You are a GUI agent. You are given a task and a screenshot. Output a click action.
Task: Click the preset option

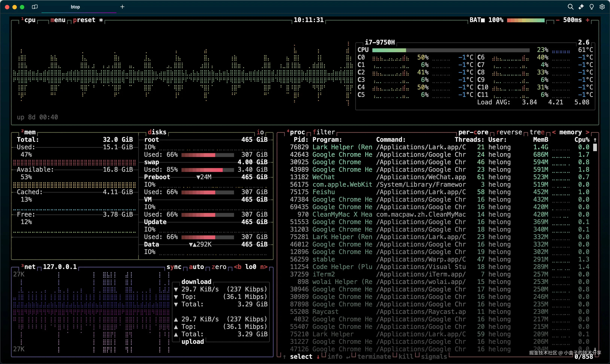[84, 20]
